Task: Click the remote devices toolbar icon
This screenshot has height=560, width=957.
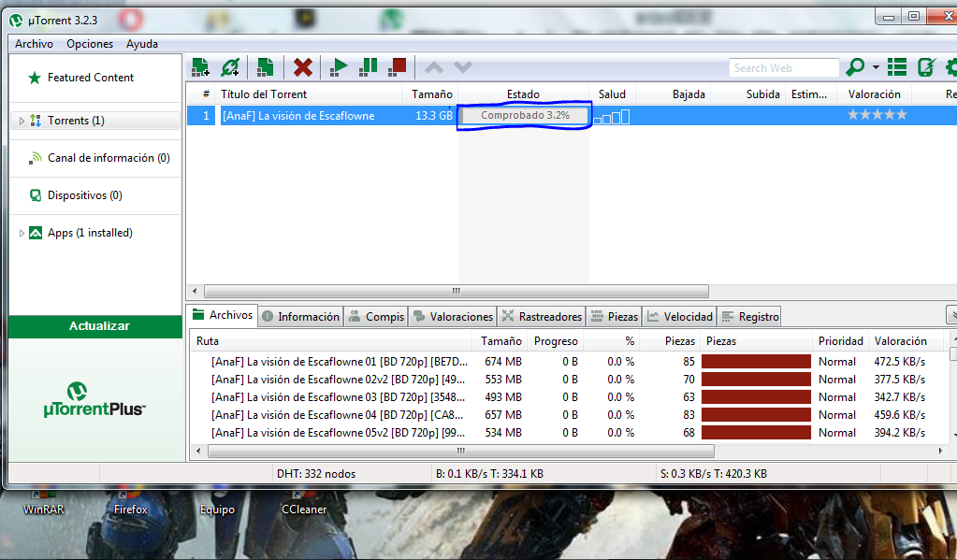Action: tap(926, 66)
